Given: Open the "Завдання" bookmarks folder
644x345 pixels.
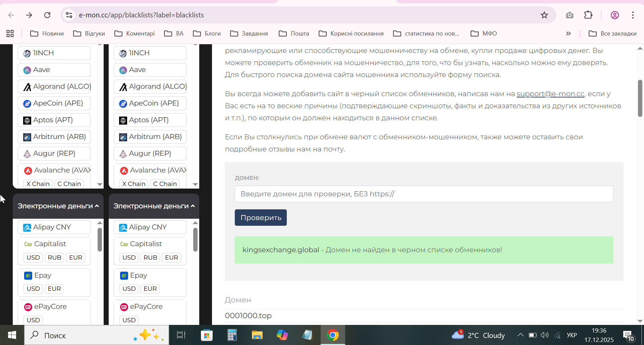Looking at the screenshot, I should [x=249, y=33].
